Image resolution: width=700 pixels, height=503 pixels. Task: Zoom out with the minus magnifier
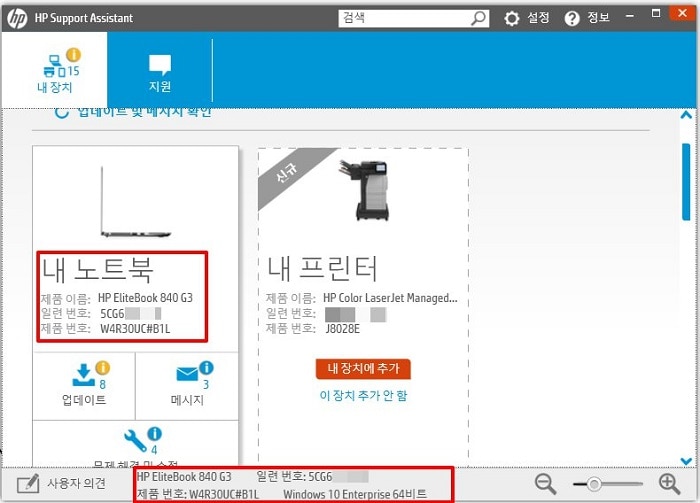click(x=546, y=484)
